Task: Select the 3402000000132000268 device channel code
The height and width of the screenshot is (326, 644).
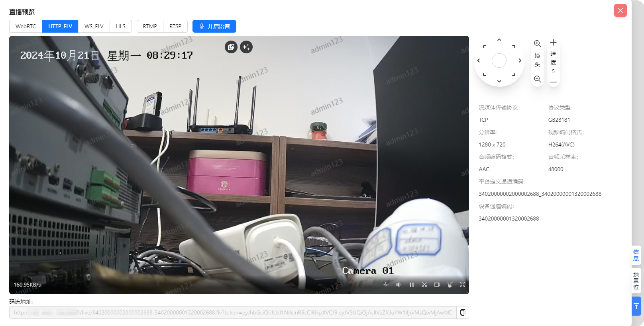Action: tap(509, 219)
